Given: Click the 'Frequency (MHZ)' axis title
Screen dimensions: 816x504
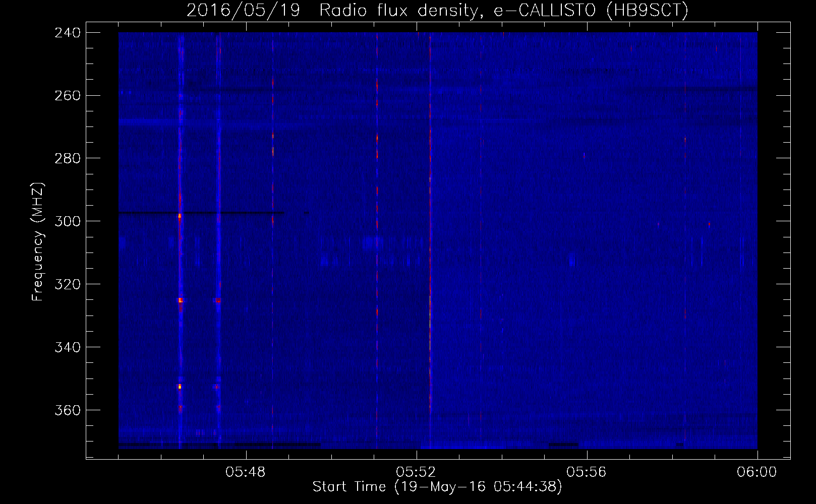Looking at the screenshot, I should (38, 241).
